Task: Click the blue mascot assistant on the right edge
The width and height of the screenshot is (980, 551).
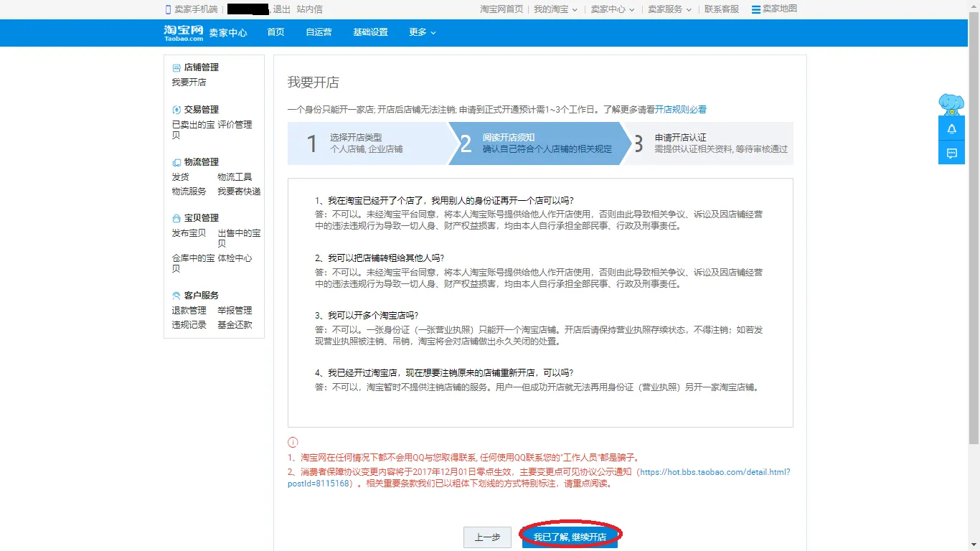Action: 951,104
